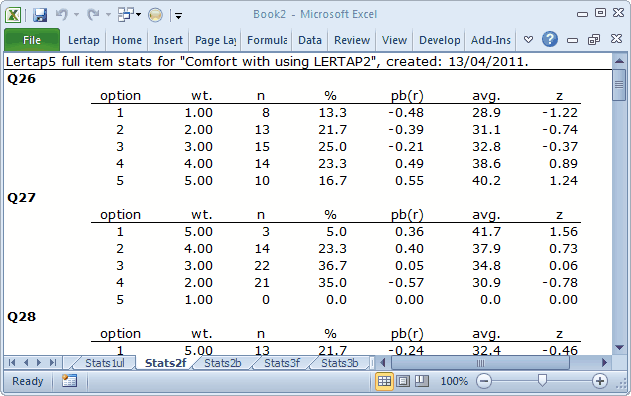The width and height of the screenshot is (631, 396).
Task: Click the macro recording icon in status bar
Action: click(69, 381)
